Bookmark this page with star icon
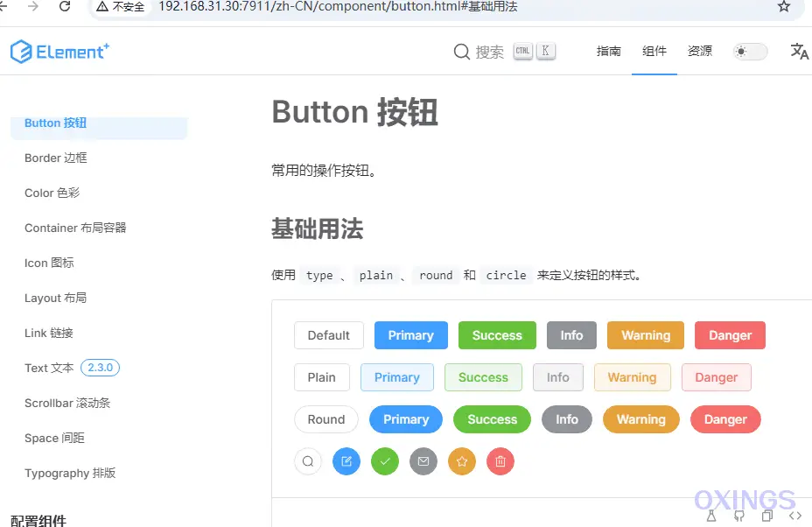 point(783,6)
